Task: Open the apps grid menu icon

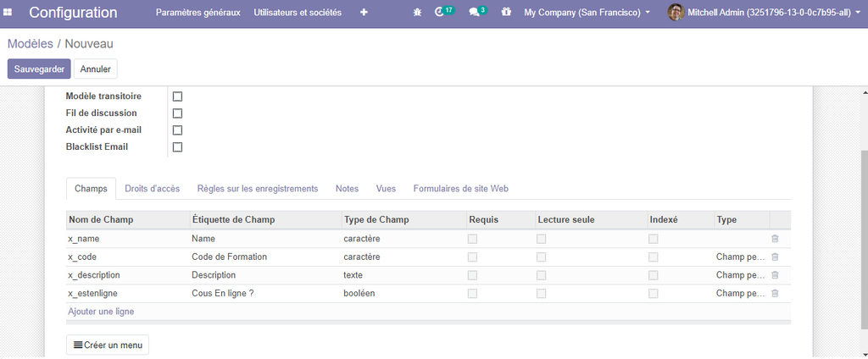Action: (x=8, y=13)
